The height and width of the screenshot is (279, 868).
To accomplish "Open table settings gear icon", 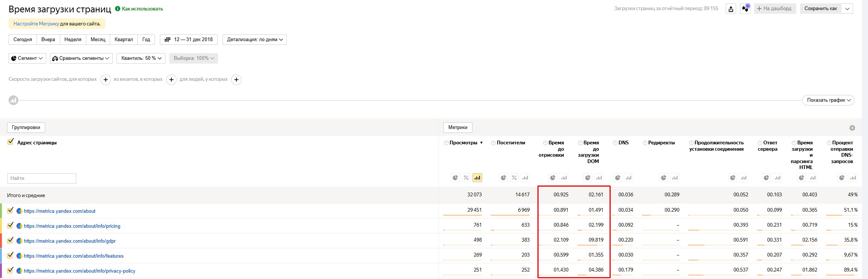I will point(852,128).
